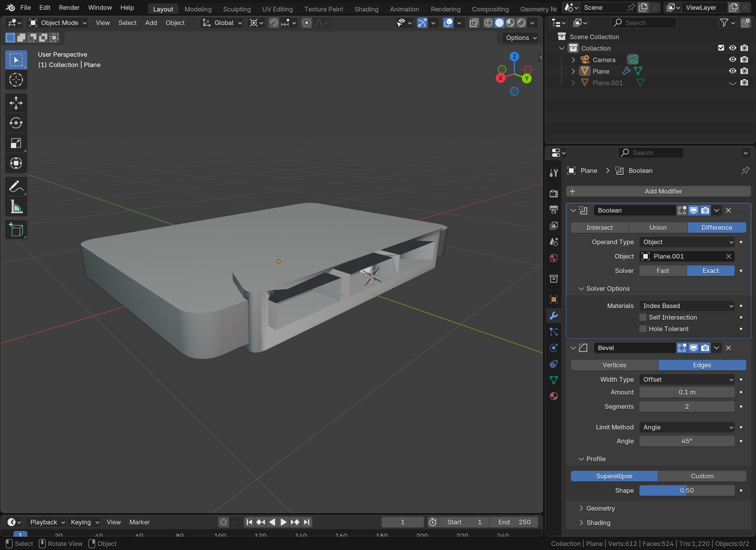Switch to the Shading workspace tab

pyautogui.click(x=366, y=9)
